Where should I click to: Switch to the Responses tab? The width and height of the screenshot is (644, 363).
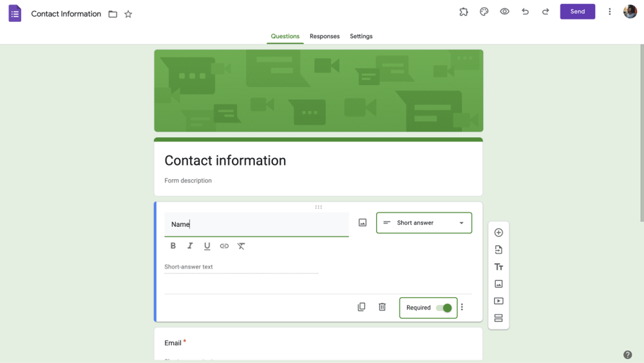pyautogui.click(x=325, y=36)
